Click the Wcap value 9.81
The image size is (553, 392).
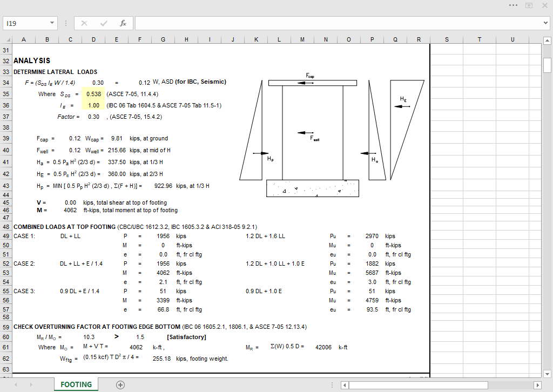117,139
